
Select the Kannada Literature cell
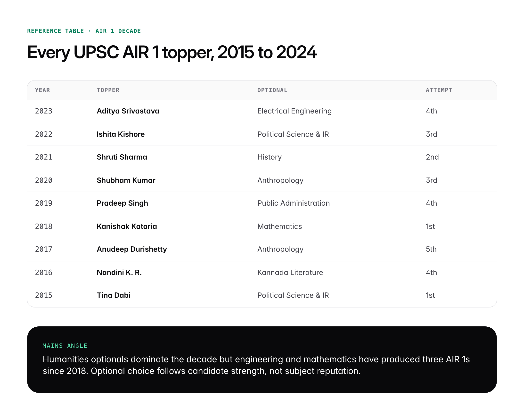tap(290, 272)
